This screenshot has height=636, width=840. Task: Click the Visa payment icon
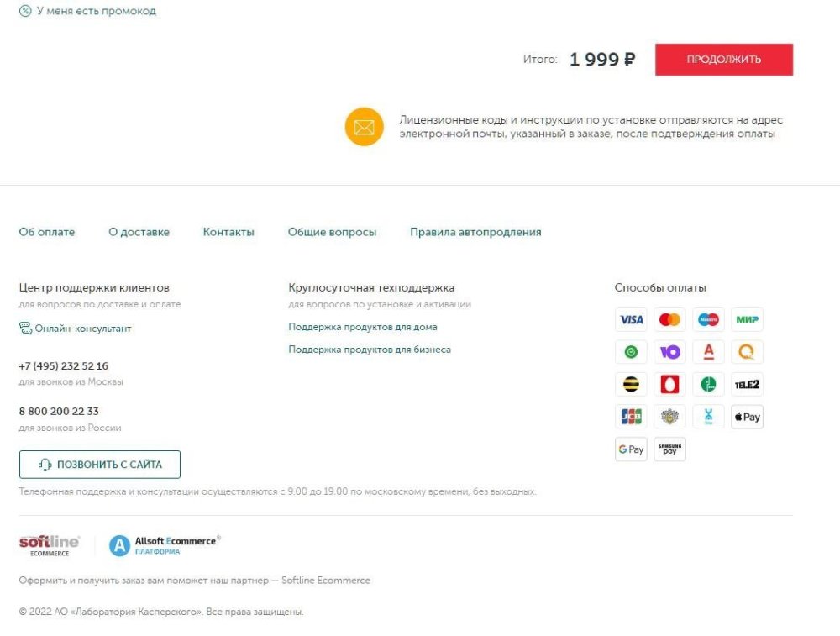pyautogui.click(x=631, y=320)
